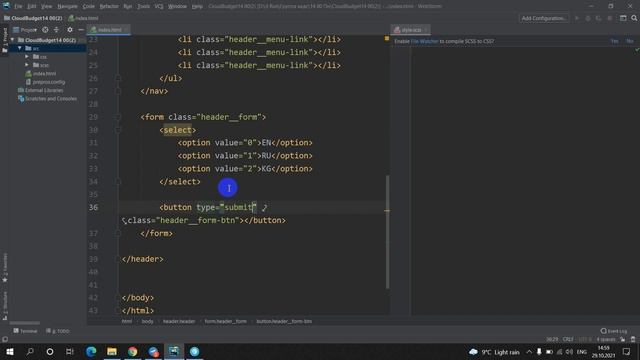
Task: Click the Task View icon in the taskbar
Action: [70, 351]
